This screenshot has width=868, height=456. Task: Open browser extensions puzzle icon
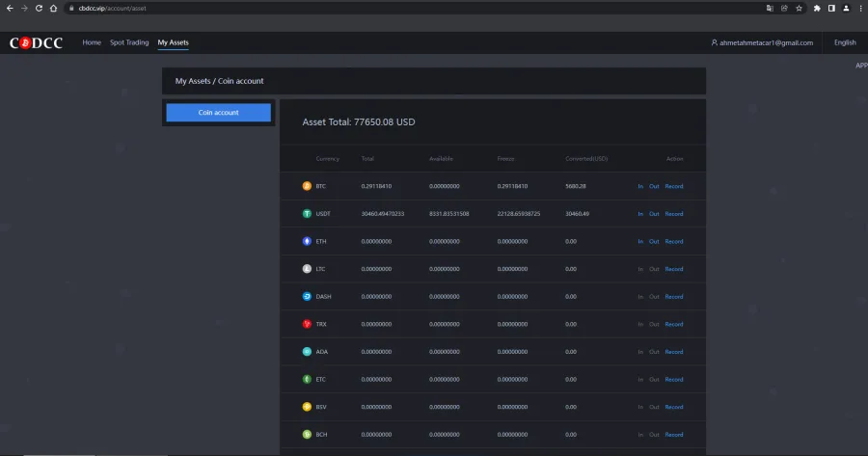point(817,9)
